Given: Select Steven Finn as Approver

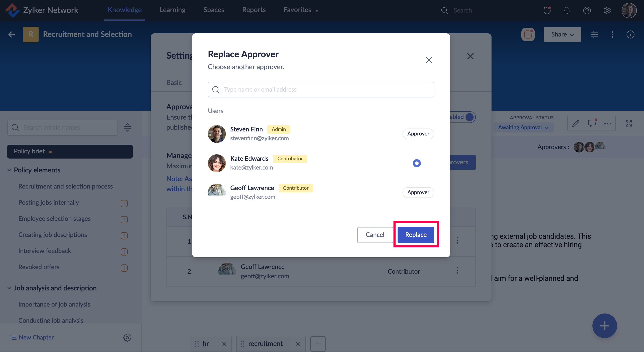Looking at the screenshot, I should click(x=418, y=133).
